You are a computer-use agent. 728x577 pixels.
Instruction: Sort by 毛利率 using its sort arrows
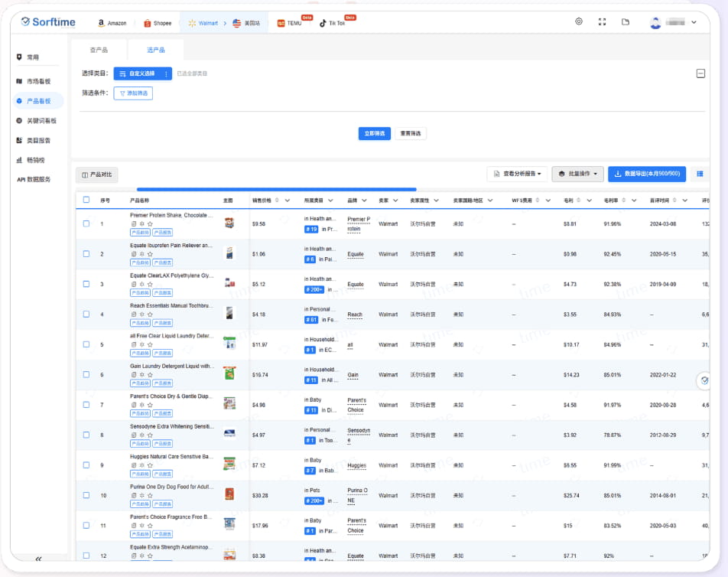pyautogui.click(x=623, y=200)
